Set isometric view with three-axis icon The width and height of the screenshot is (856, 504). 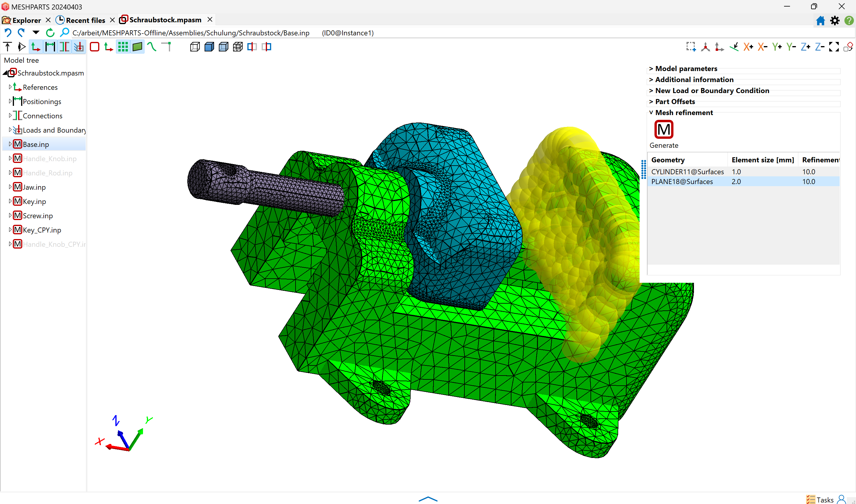[x=706, y=46]
